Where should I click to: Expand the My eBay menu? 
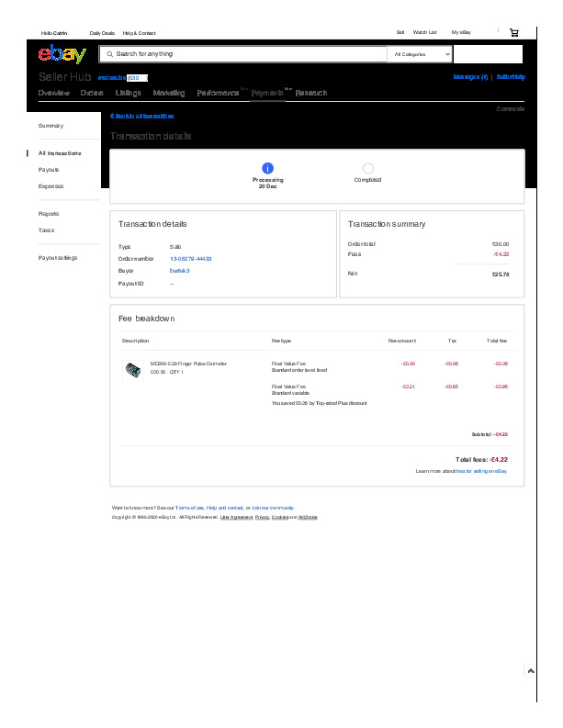[x=461, y=32]
